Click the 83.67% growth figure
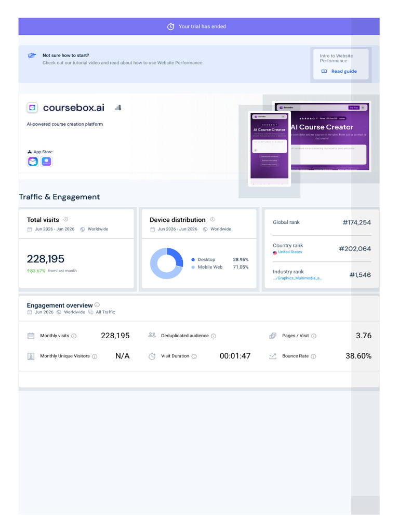399x532 pixels. (36, 271)
